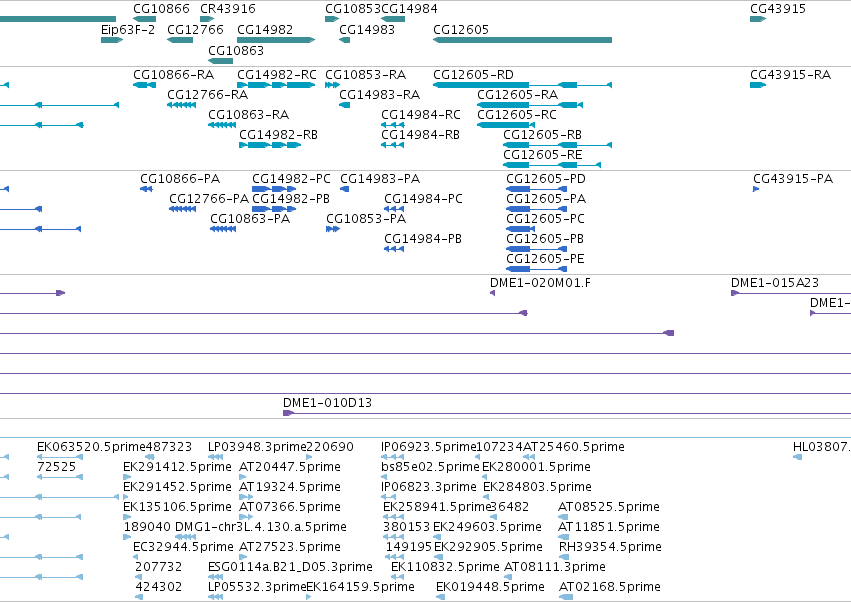The image size is (851, 602).
Task: Open transcript CG10863-RA
Action: (x=249, y=115)
